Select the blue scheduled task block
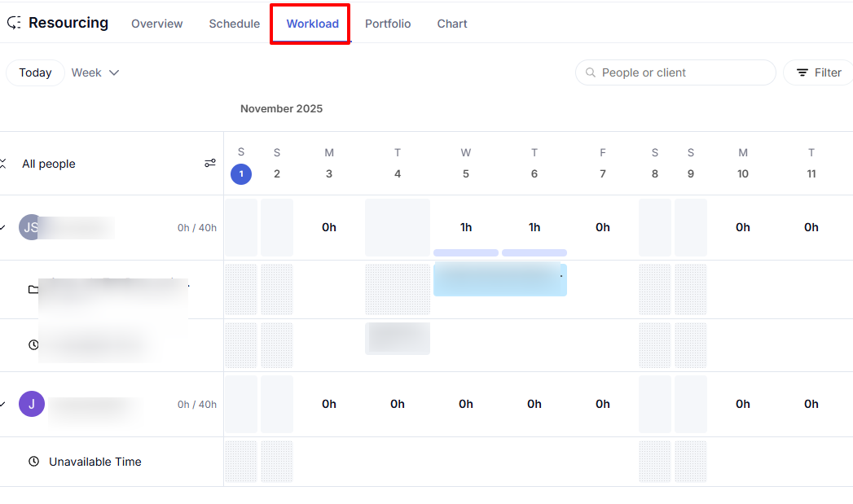This screenshot has width=853, height=504. (x=499, y=279)
